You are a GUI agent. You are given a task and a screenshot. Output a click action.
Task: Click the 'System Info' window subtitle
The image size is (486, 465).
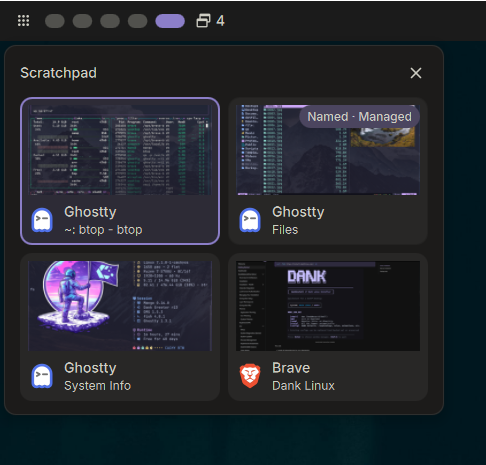(98, 386)
